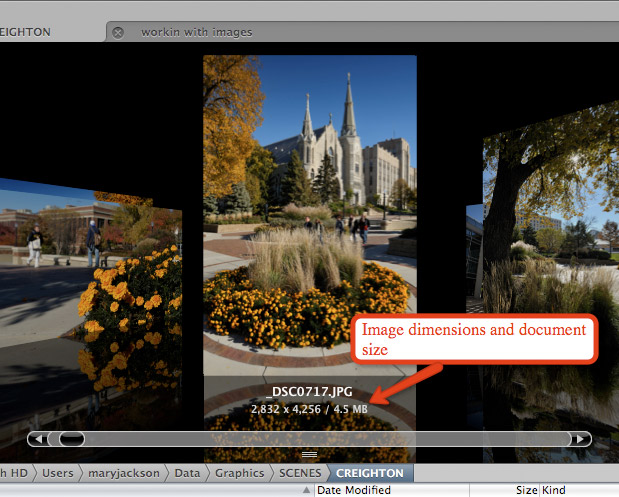This screenshot has height=497, width=619.
Task: Click the cover flow resize grip handle
Action: click(x=309, y=454)
